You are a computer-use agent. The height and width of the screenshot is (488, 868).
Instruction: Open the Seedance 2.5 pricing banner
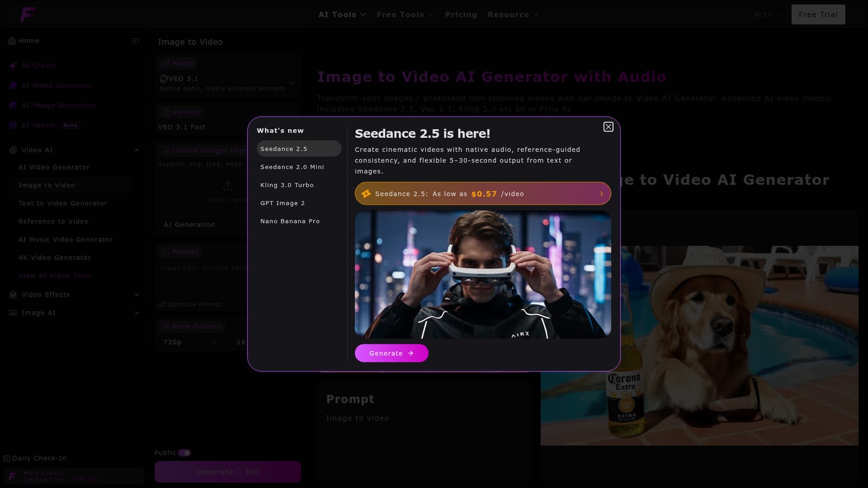tap(483, 194)
